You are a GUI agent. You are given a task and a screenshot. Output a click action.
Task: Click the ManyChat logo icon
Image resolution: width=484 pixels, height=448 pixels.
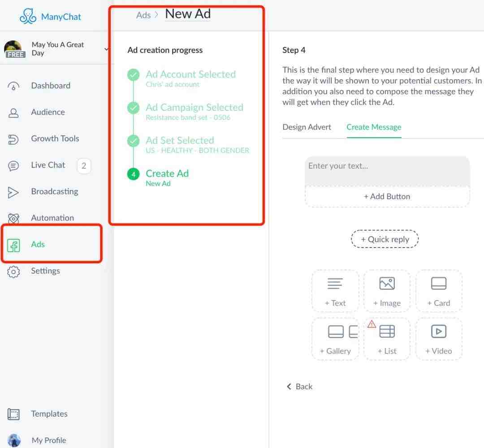tap(28, 17)
